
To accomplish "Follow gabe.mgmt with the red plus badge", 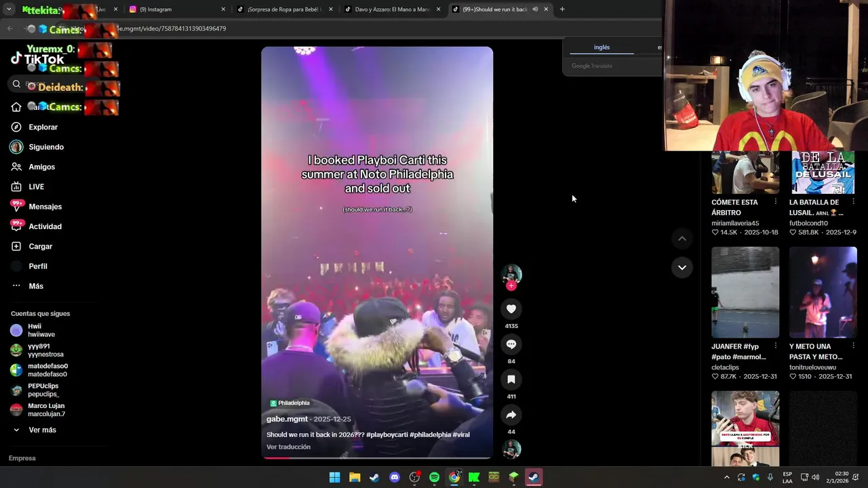I will coord(511,286).
